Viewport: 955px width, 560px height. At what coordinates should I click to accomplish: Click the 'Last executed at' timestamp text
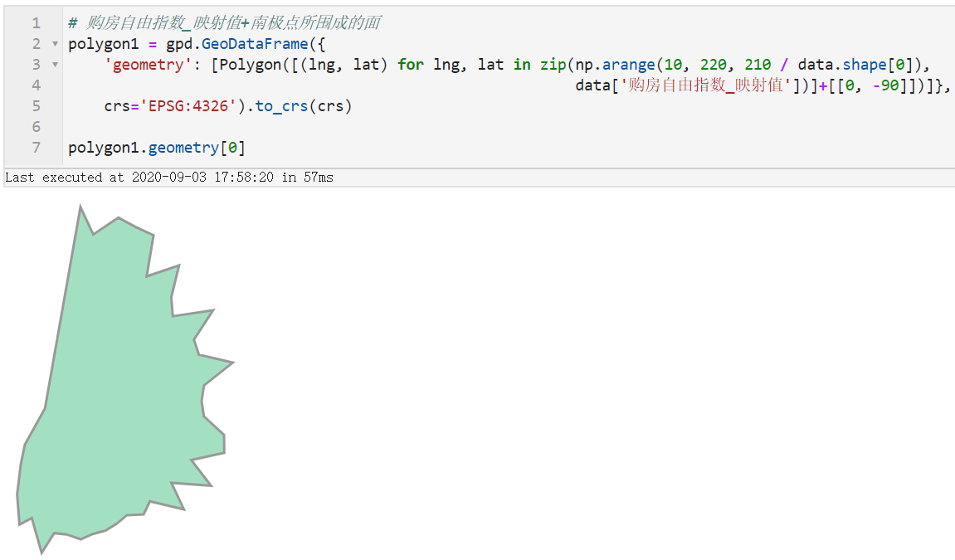click(x=169, y=178)
